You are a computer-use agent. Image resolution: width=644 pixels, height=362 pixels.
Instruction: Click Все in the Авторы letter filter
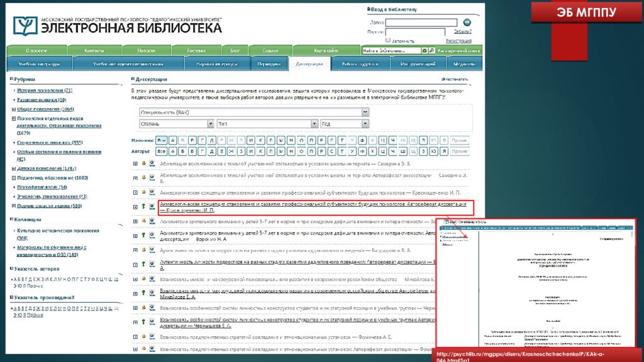tap(162, 151)
